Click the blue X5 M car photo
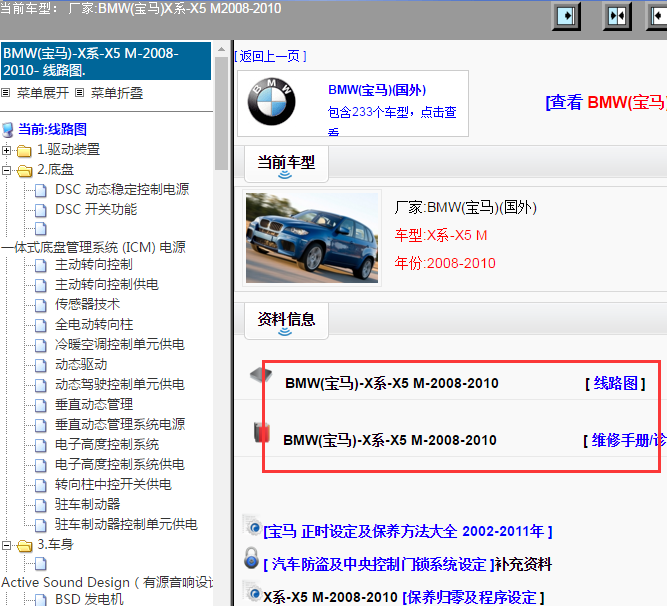This screenshot has height=606, width=667. [x=312, y=238]
